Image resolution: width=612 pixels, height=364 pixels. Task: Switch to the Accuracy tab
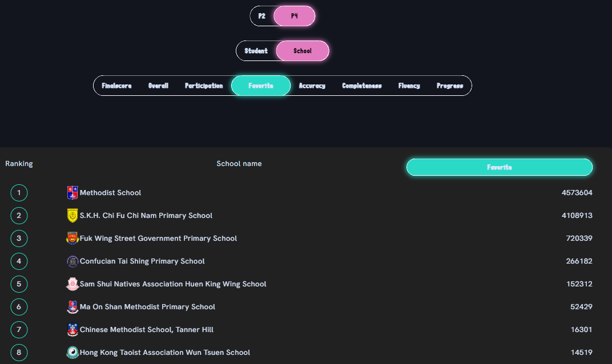(312, 86)
